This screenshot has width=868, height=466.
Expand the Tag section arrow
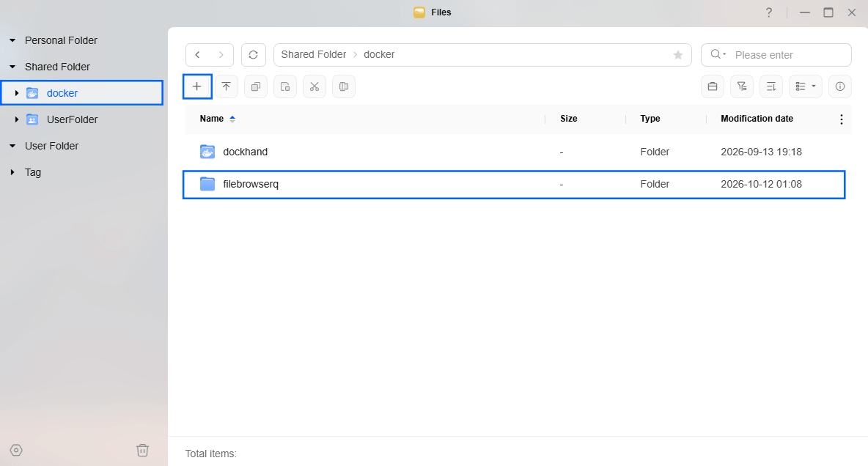tap(12, 172)
